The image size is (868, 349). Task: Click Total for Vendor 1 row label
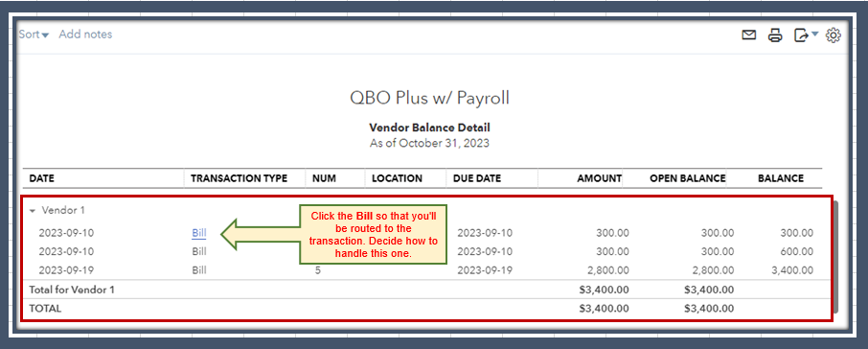(x=72, y=290)
